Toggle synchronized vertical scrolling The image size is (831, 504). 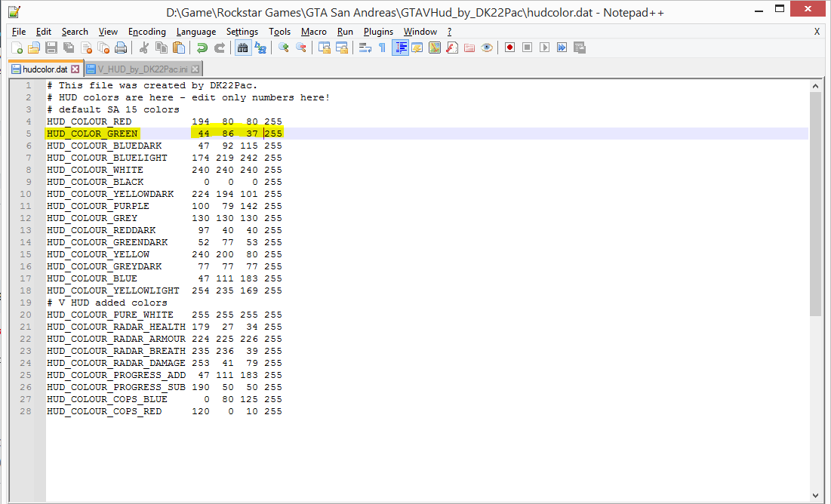(x=325, y=48)
